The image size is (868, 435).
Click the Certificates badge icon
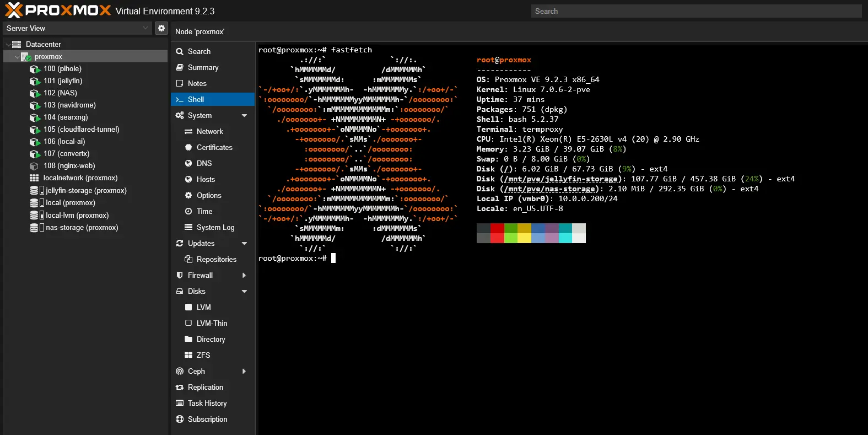pyautogui.click(x=188, y=147)
